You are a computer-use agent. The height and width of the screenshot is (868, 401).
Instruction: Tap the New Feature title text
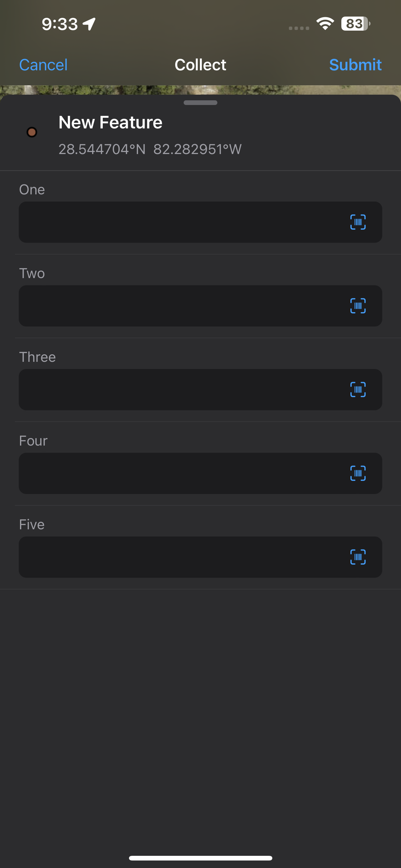coord(110,122)
